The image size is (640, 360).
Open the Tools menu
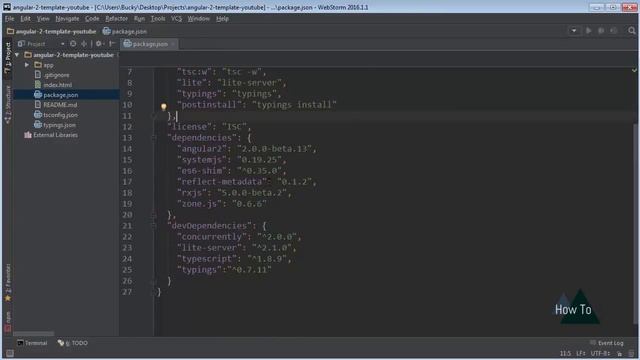158,19
